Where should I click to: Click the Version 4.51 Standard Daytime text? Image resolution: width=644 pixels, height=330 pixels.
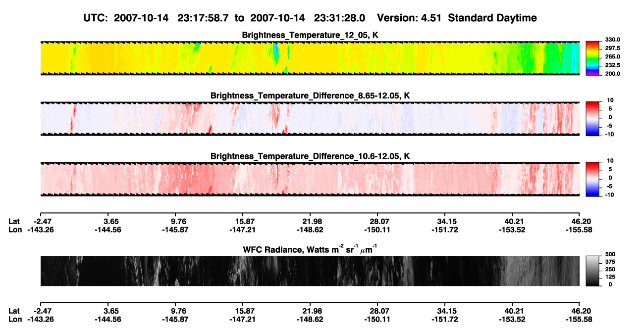(x=457, y=18)
